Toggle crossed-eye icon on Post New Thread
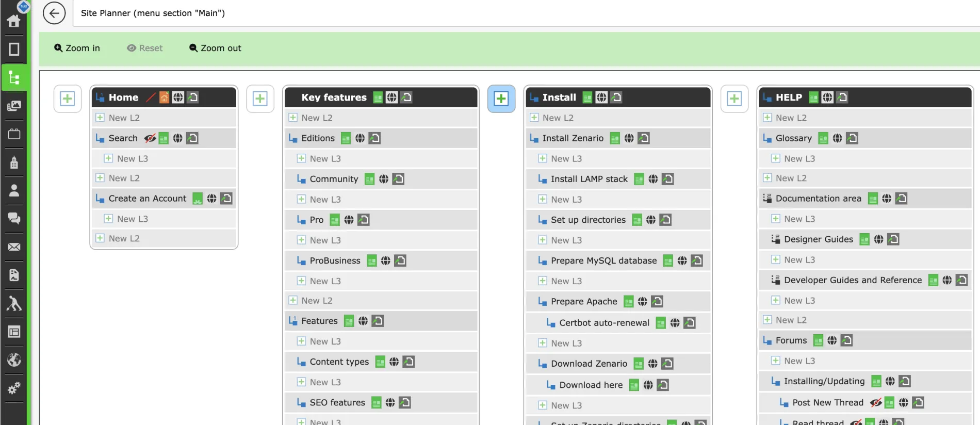This screenshot has width=980, height=425. click(x=876, y=403)
